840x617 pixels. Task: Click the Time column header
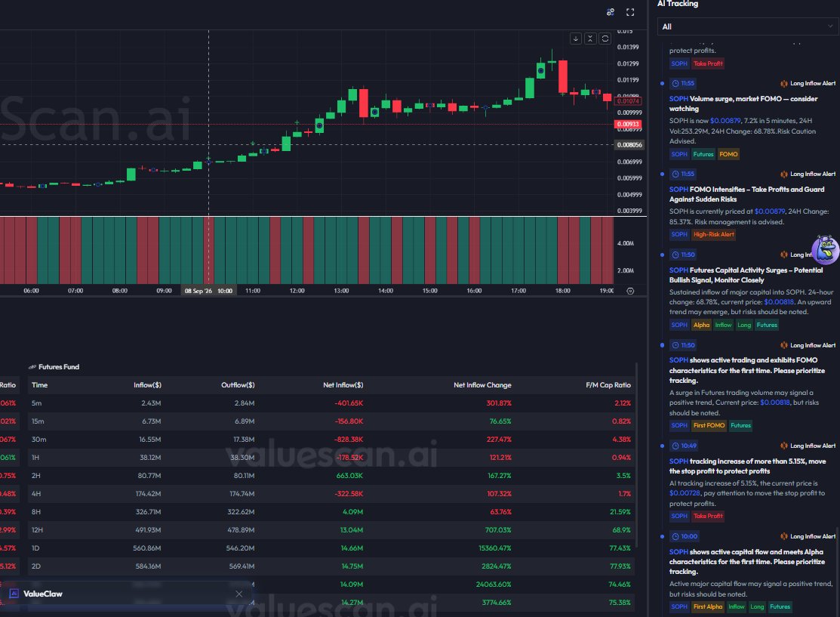(x=40, y=385)
